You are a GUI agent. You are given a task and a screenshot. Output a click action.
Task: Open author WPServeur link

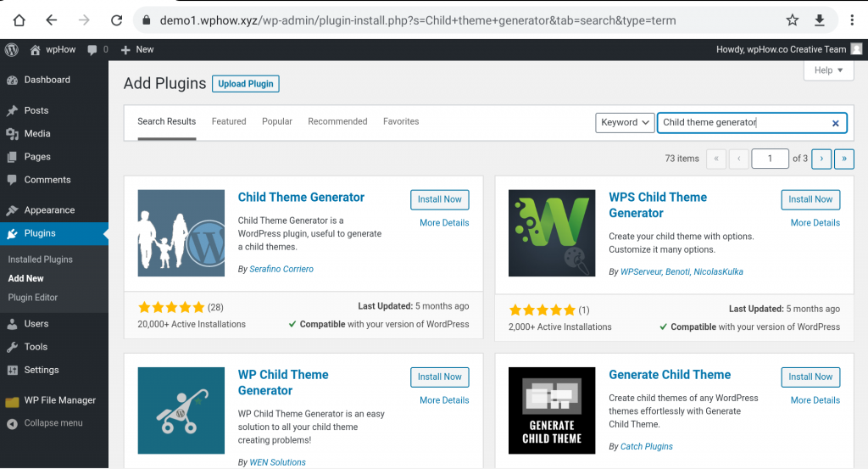(641, 272)
